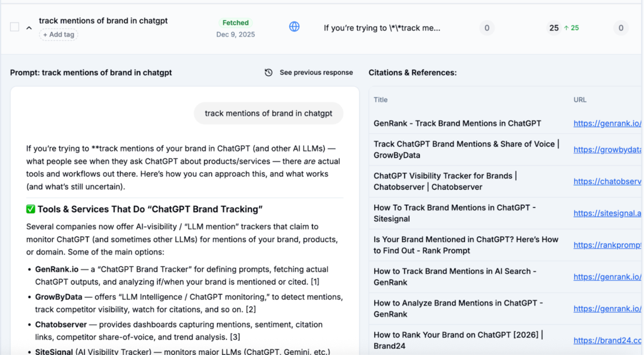Open the genrank.io URL for first citation
Image resolution: width=644 pixels, height=355 pixels.
tap(607, 124)
